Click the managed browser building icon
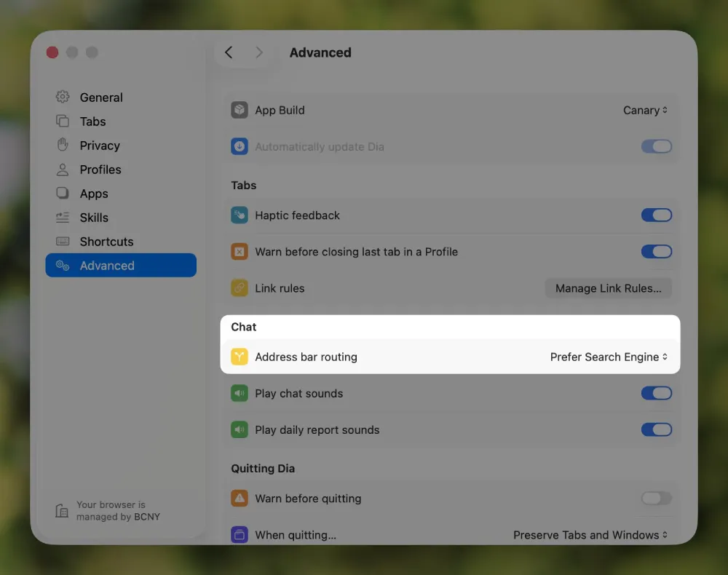This screenshot has width=728, height=575. [x=62, y=510]
